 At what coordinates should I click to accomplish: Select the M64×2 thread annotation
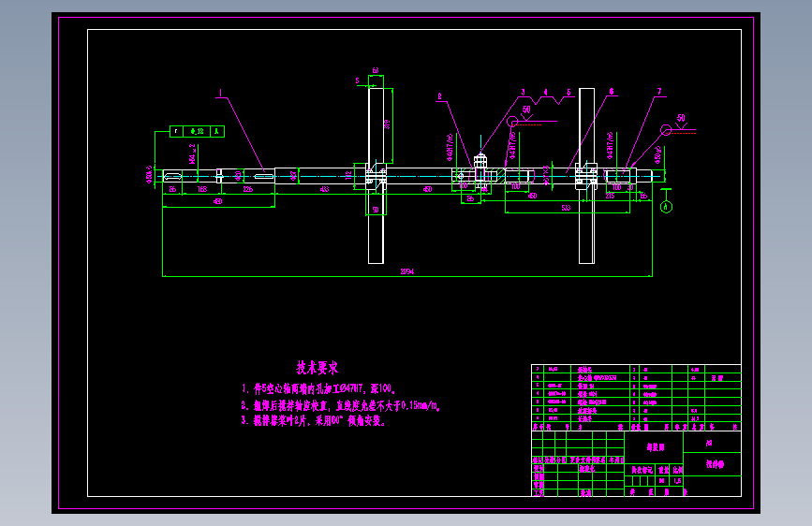[193, 154]
